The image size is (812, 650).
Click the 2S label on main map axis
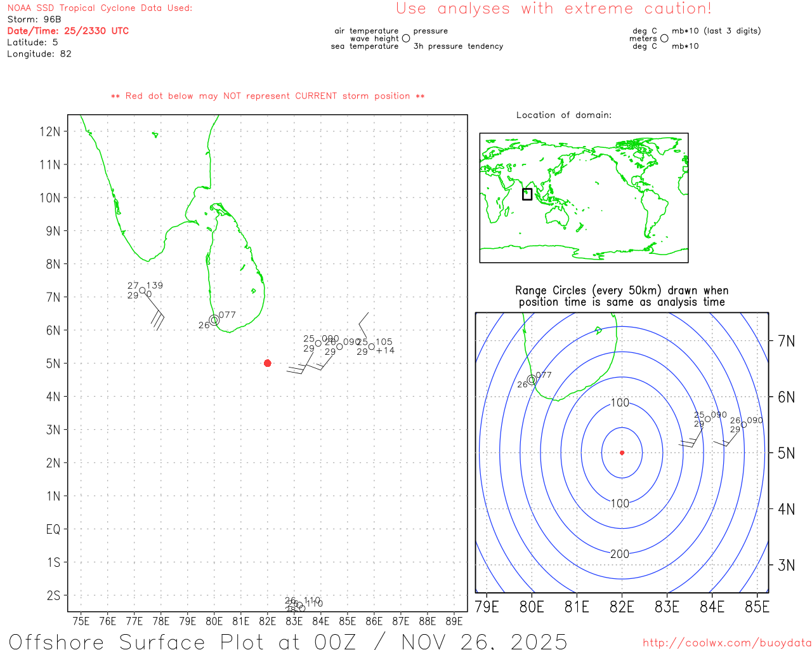pos(53,595)
